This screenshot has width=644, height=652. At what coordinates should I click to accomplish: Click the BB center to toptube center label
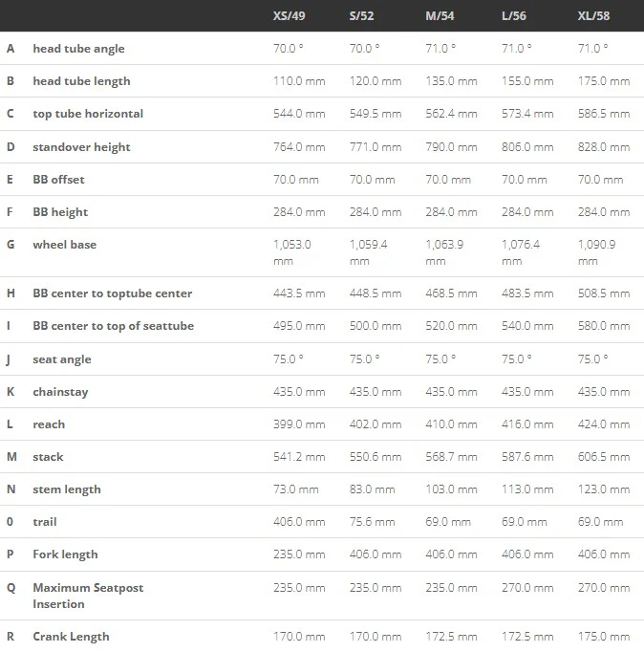point(113,293)
